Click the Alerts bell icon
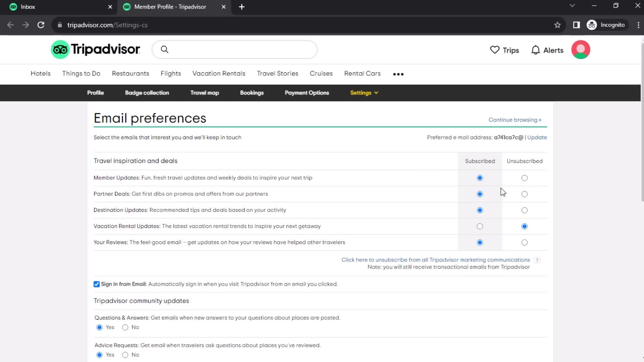The image size is (644, 362). 535,50
